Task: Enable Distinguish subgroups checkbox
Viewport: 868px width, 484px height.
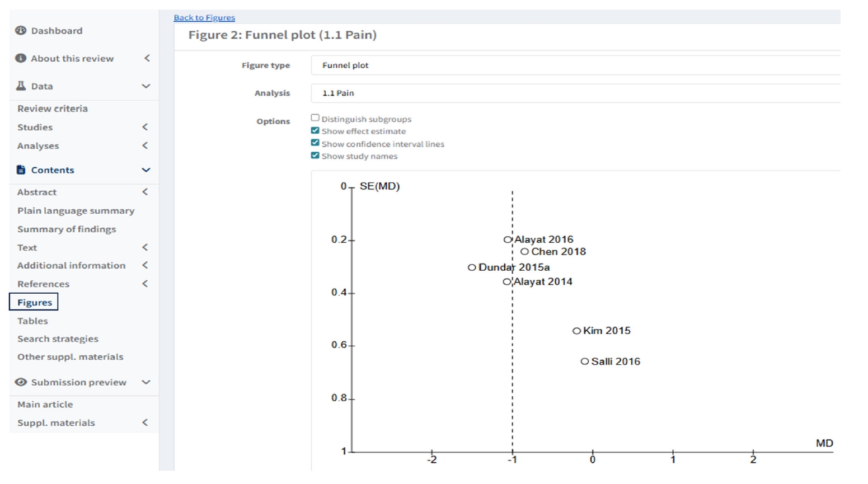Action: [x=315, y=118]
